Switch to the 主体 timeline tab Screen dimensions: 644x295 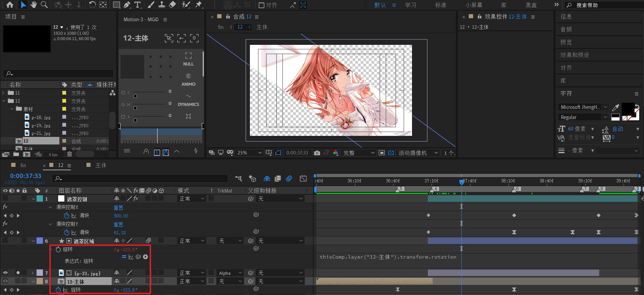(x=101, y=165)
